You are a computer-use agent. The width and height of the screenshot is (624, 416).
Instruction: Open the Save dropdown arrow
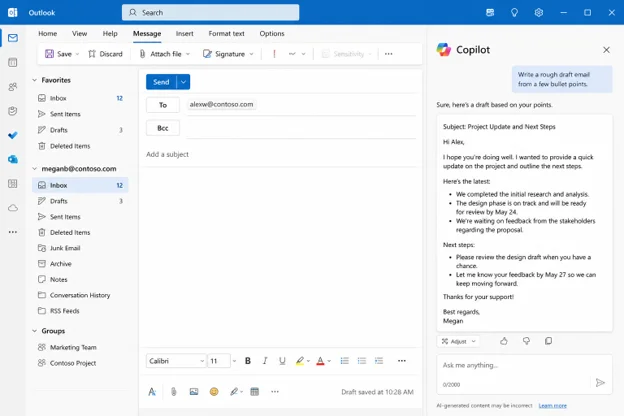pyautogui.click(x=77, y=54)
